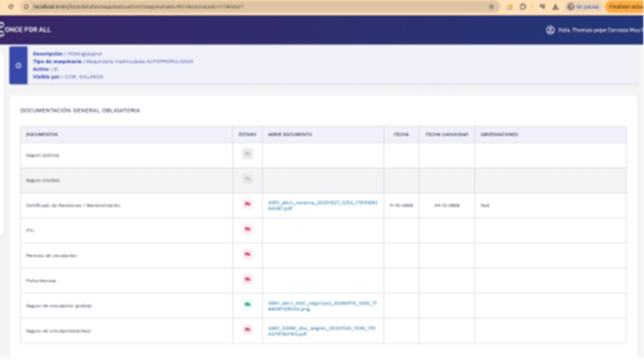
Task: Click the status icon for Permiso de circulación
Action: coord(248,254)
